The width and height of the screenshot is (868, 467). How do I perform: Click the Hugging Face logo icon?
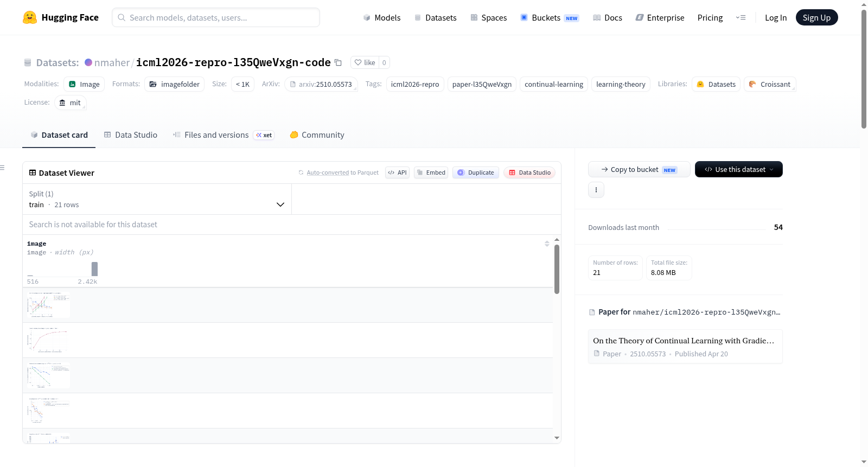point(30,17)
